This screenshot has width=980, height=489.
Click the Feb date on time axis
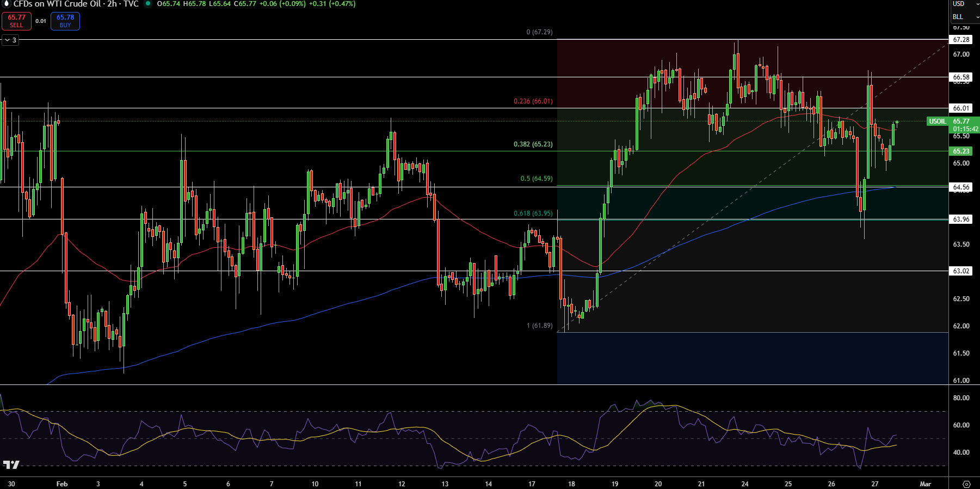62,484
